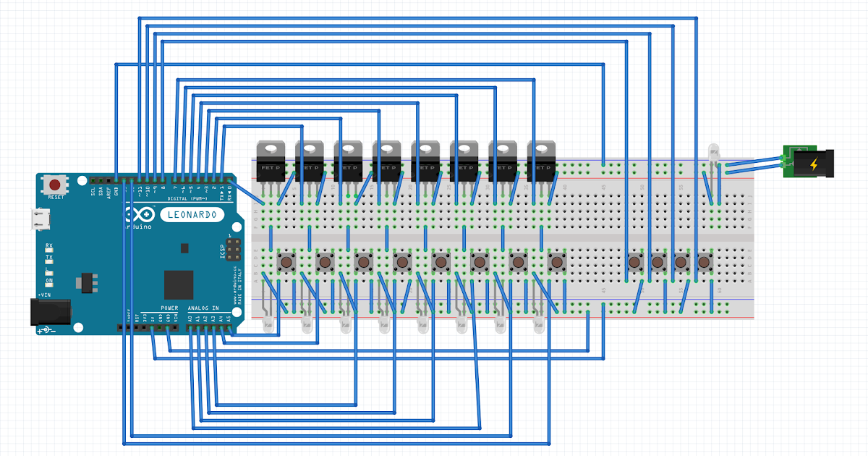This screenshot has width=868, height=456.
Task: Select the voltage regulator on the Arduino board
Action: tap(87, 282)
